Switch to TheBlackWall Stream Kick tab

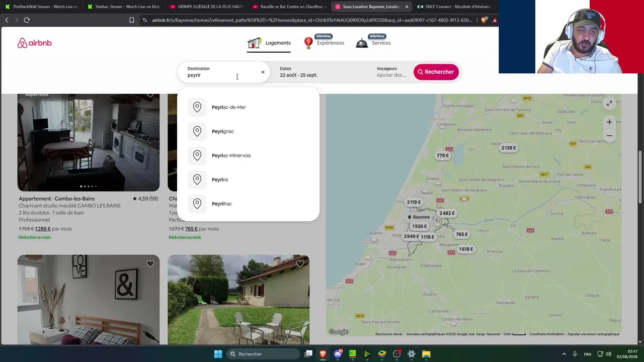point(41,7)
